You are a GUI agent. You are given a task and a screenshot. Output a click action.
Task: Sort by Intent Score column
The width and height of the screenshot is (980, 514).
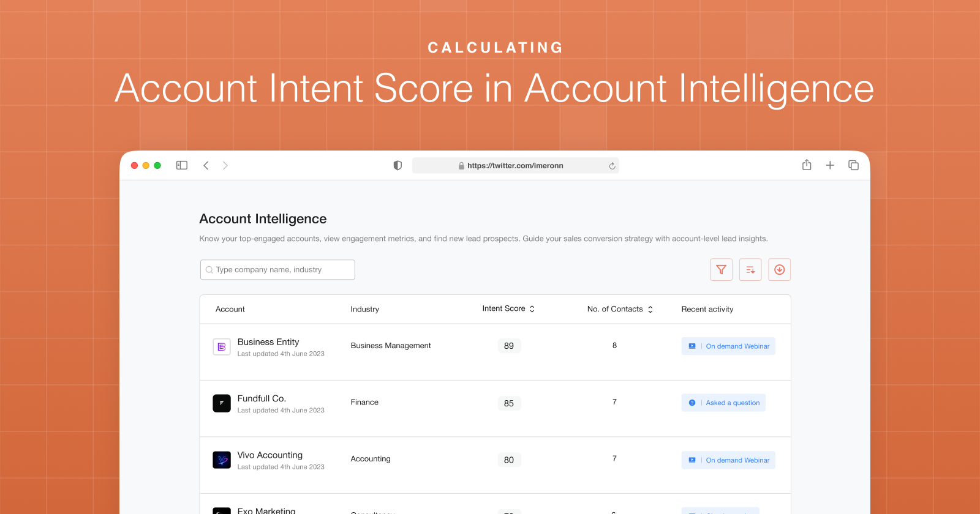tap(508, 309)
